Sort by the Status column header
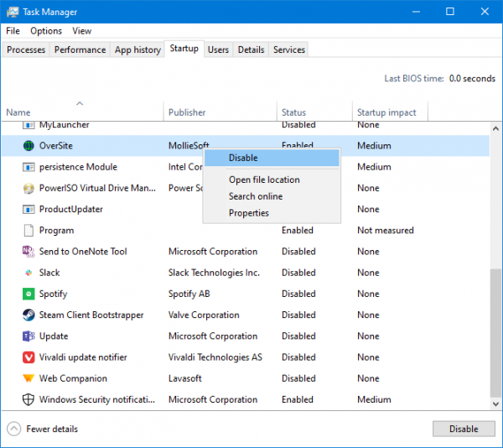 [294, 112]
